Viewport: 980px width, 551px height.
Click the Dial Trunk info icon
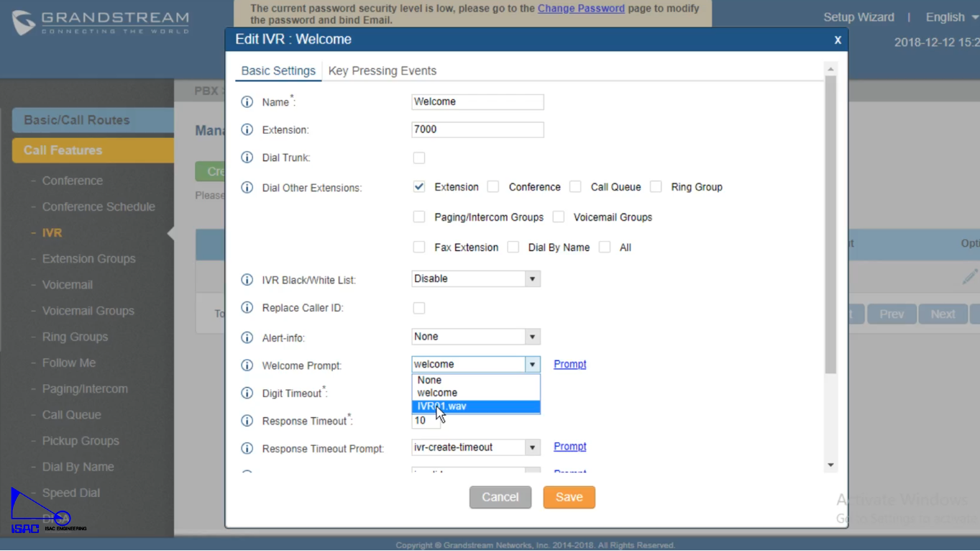click(x=247, y=158)
